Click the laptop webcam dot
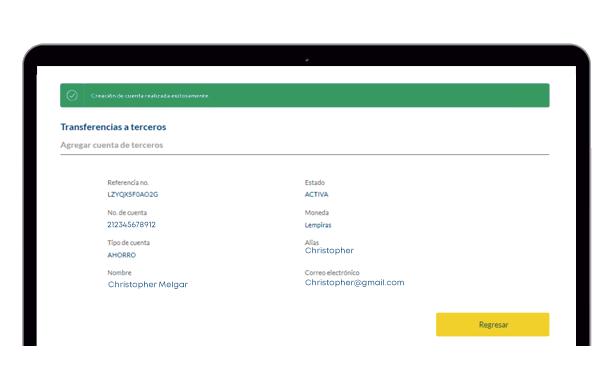 click(307, 60)
